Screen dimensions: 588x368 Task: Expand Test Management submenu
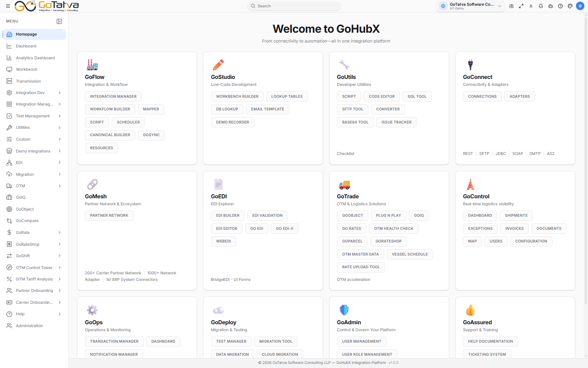tap(60, 116)
